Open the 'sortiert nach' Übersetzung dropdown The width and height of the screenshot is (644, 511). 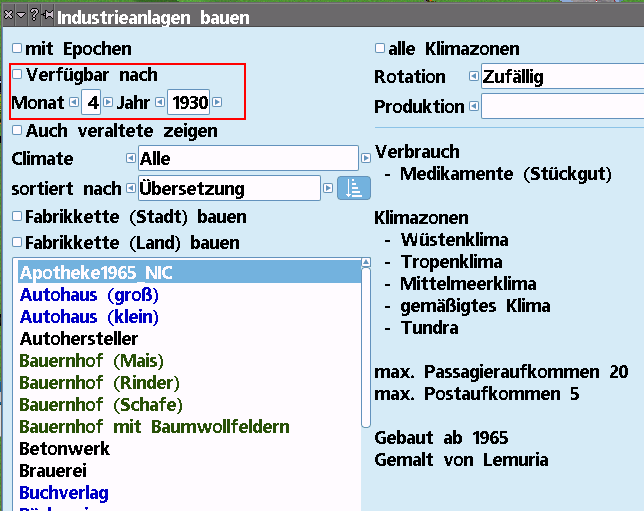(228, 188)
